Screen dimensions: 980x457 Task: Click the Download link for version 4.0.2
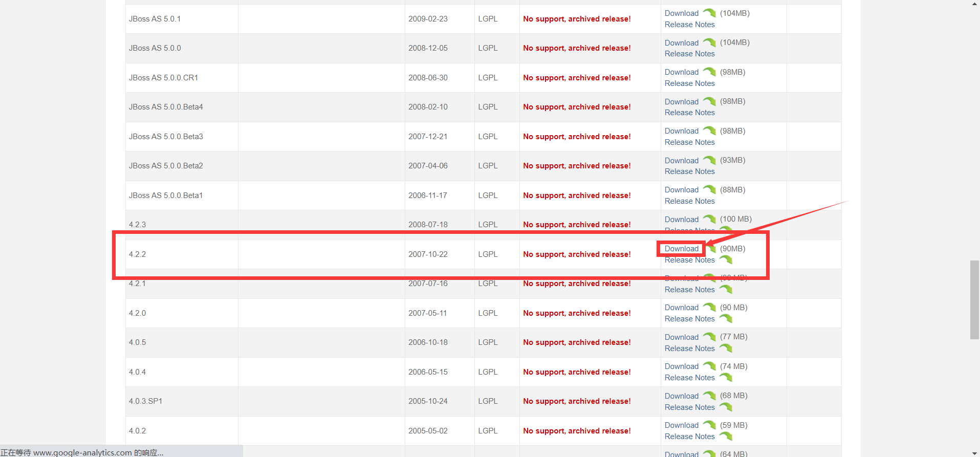[x=682, y=425]
